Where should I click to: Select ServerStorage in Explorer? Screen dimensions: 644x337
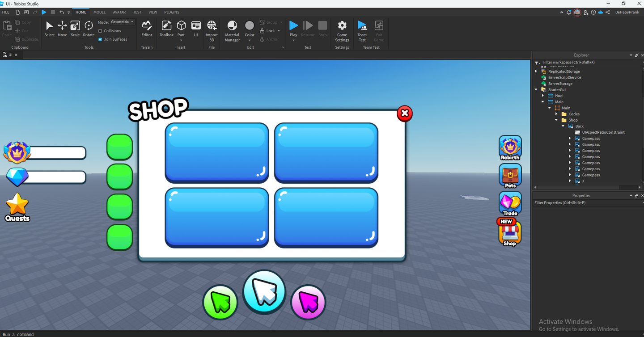point(560,84)
